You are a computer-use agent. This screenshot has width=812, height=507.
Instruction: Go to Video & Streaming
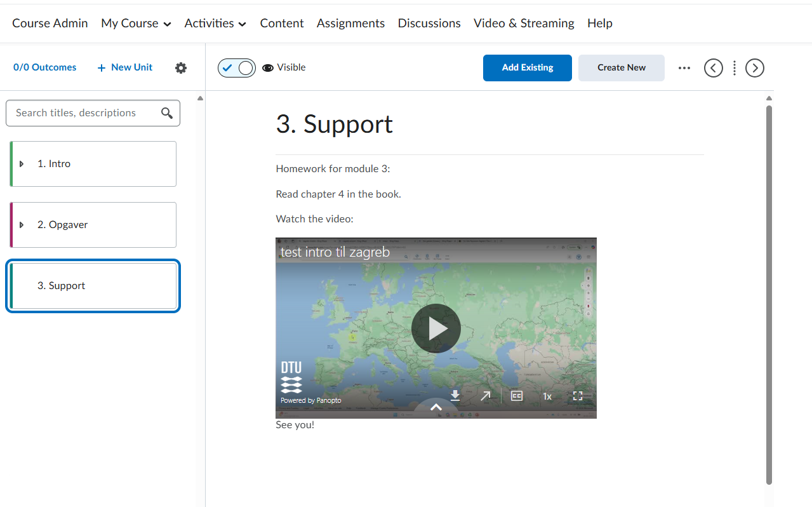coord(523,24)
